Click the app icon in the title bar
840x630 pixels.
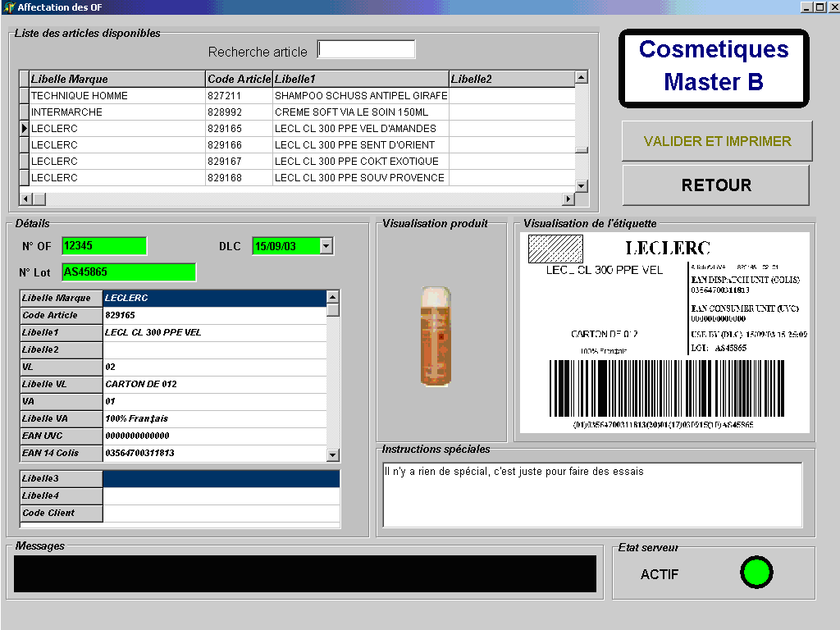(8, 7)
